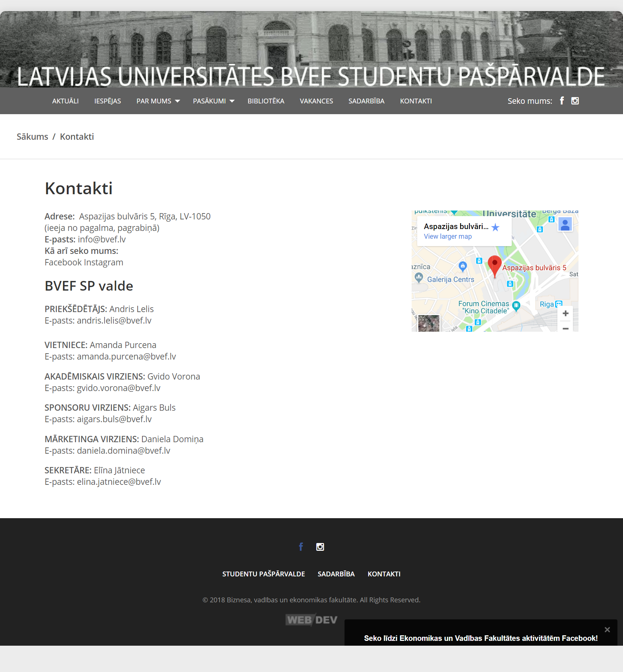Expand the Pasākumi dropdown menu
Viewport: 623px width, 672px height.
coord(214,101)
